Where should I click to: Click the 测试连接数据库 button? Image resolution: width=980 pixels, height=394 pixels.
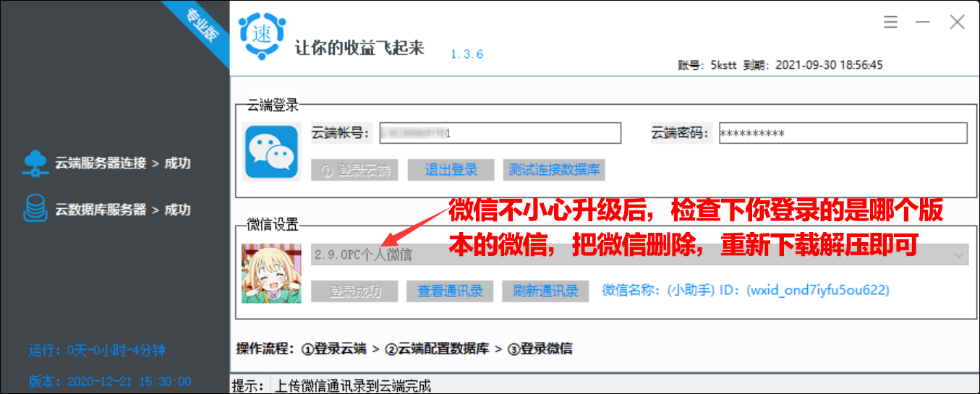pyautogui.click(x=554, y=170)
